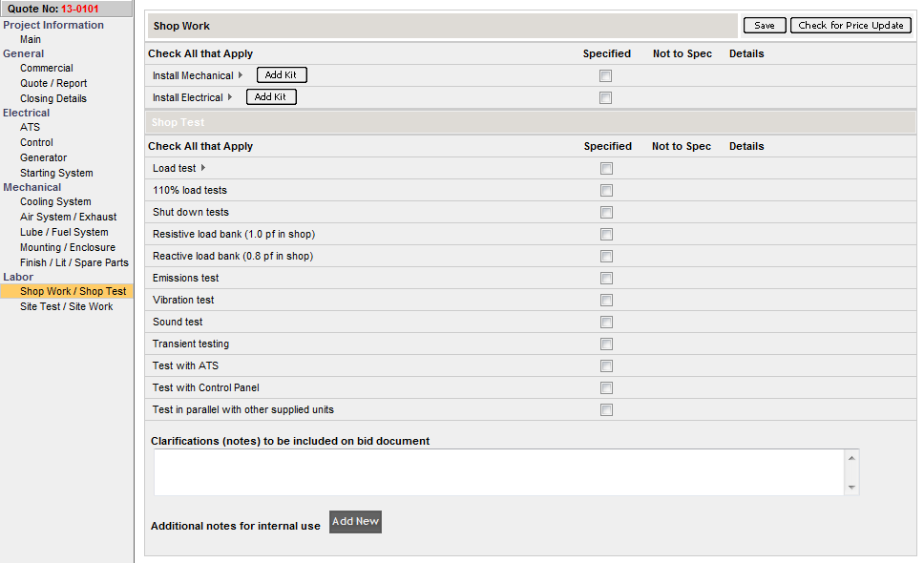This screenshot has height=563, width=924.
Task: Click Add Kit next to Install Electrical
Action: click(x=271, y=97)
